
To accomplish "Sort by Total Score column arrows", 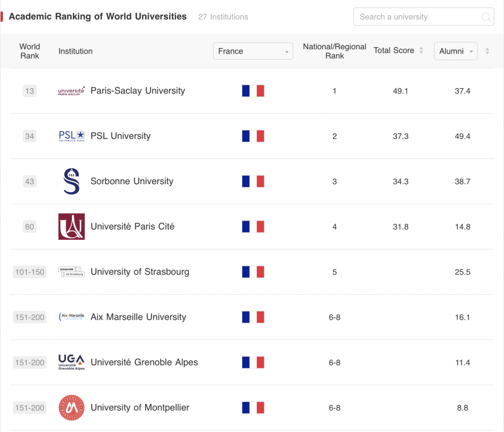I will click(x=421, y=51).
